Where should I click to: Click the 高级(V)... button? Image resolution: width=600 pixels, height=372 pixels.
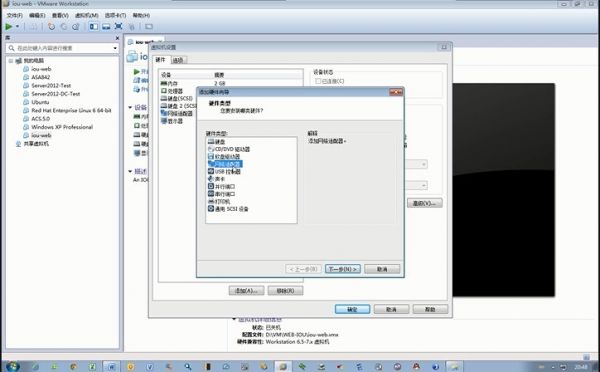point(424,203)
